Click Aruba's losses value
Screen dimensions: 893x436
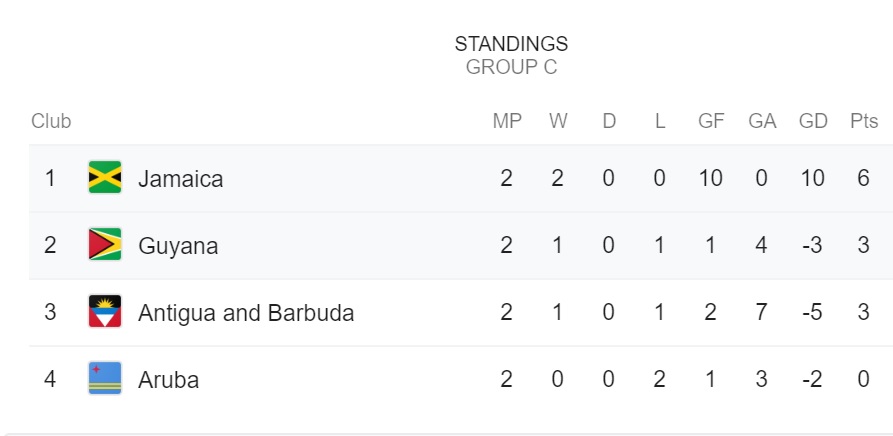659,380
